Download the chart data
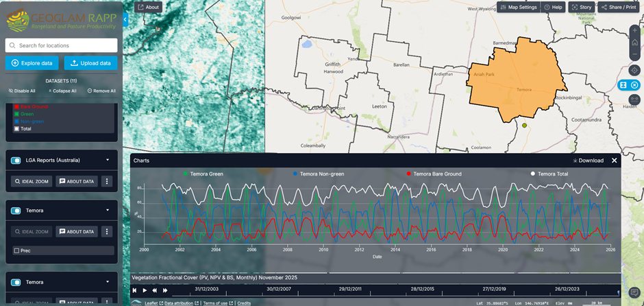Image resolution: width=644 pixels, height=306 pixels. pyautogui.click(x=588, y=161)
